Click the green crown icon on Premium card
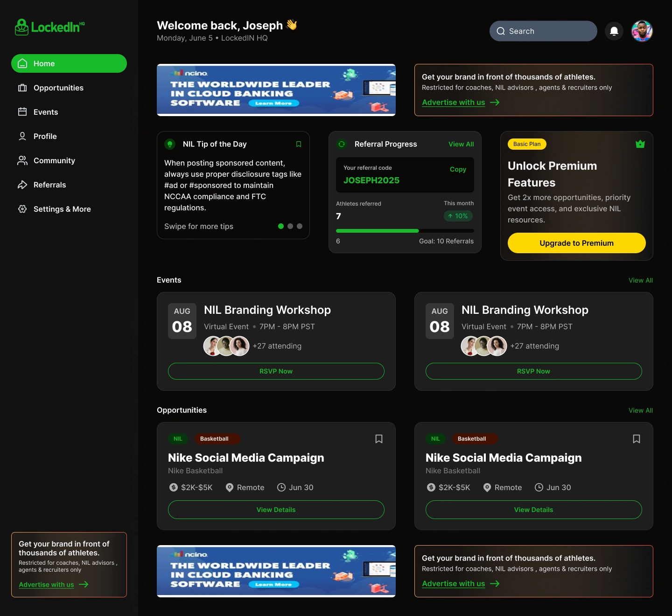 (640, 144)
